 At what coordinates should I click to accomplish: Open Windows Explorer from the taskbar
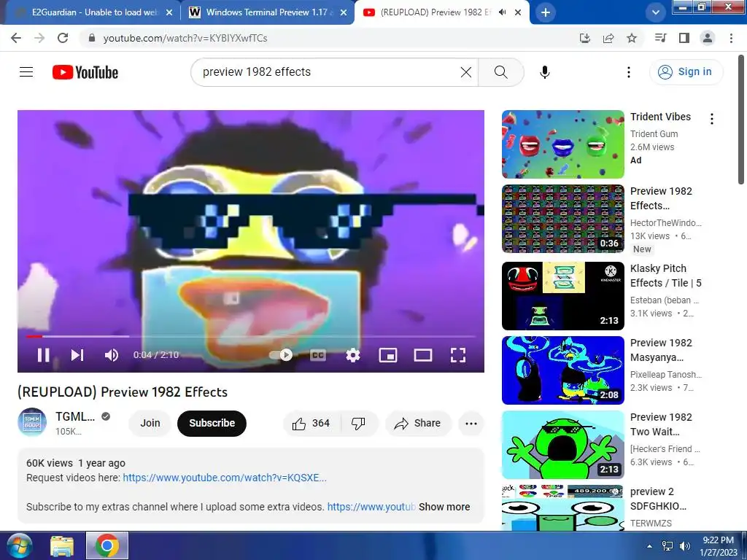pyautogui.click(x=62, y=545)
